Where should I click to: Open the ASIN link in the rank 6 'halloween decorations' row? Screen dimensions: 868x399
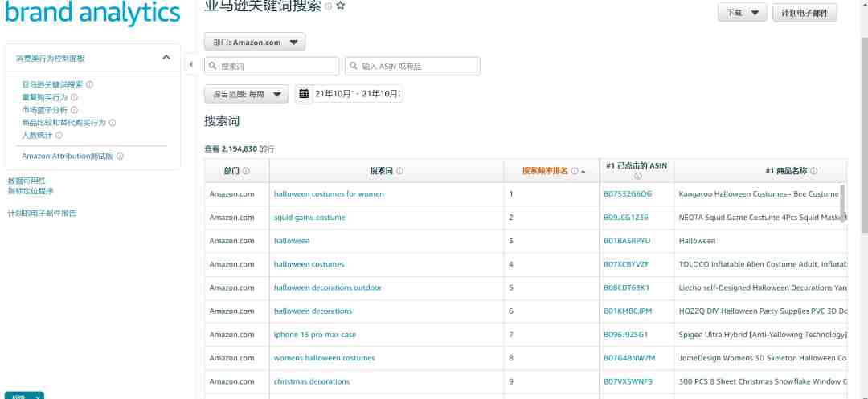coord(628,311)
